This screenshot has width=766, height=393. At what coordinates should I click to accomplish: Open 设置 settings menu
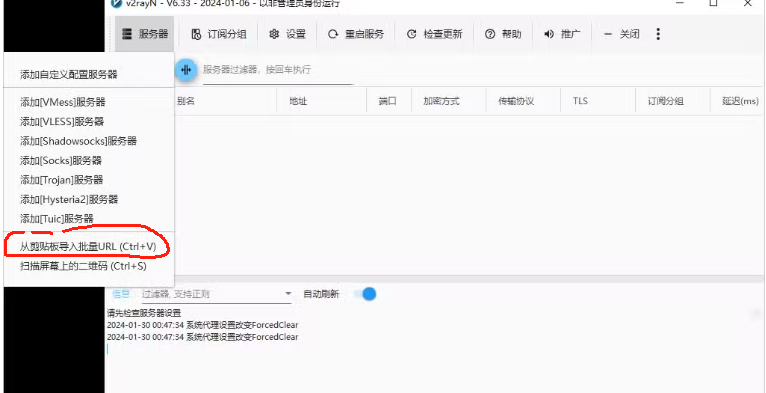tap(288, 34)
